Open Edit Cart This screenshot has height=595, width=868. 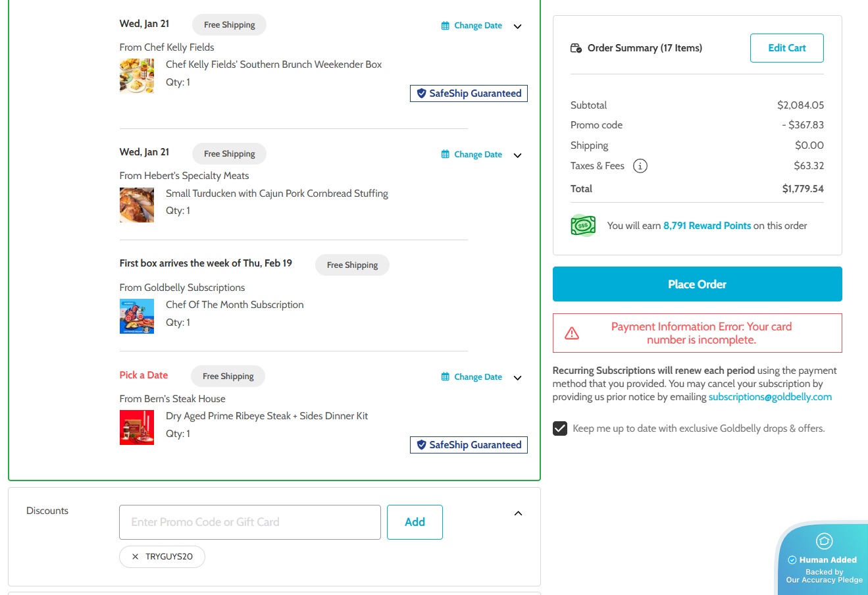point(786,48)
